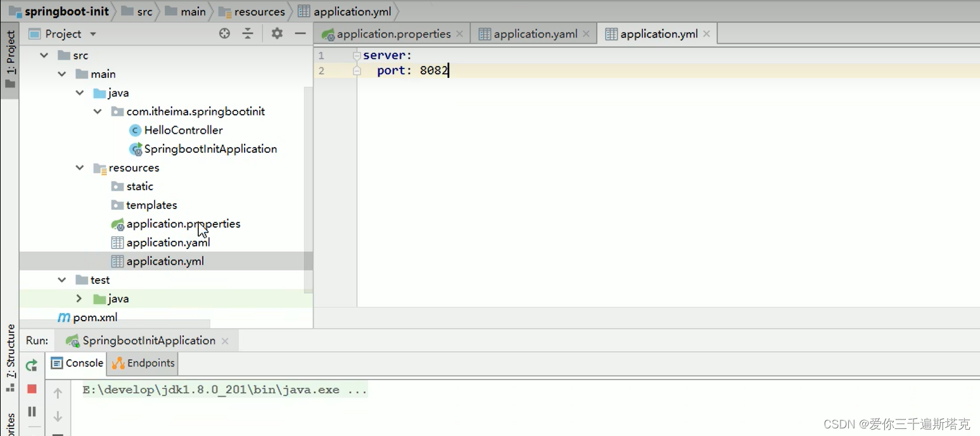
Task: Click the Collapse All icon in Project panel
Action: pos(248,34)
